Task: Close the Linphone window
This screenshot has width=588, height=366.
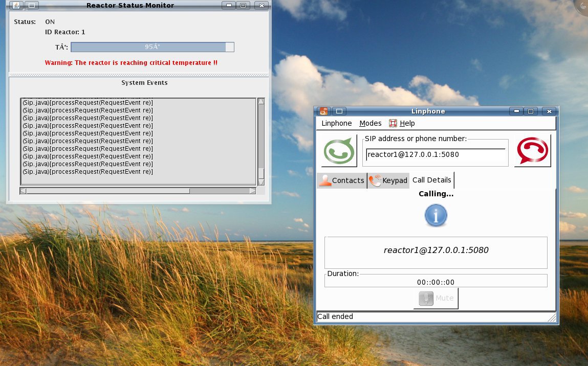Action: click(x=549, y=111)
